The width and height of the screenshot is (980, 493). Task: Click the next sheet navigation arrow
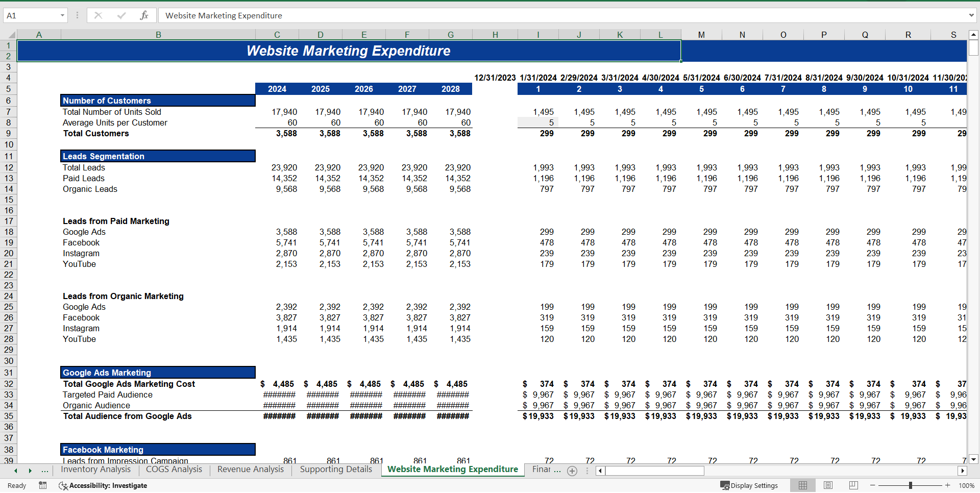[x=30, y=471]
